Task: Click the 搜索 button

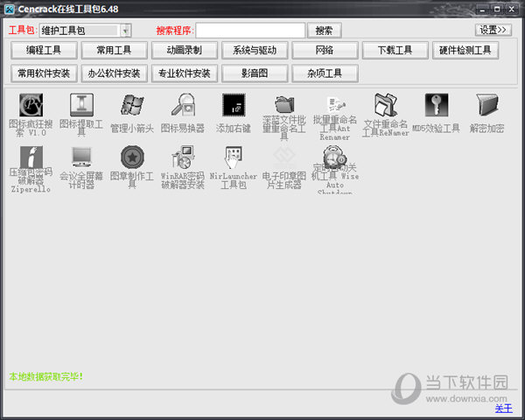Action: point(324,31)
